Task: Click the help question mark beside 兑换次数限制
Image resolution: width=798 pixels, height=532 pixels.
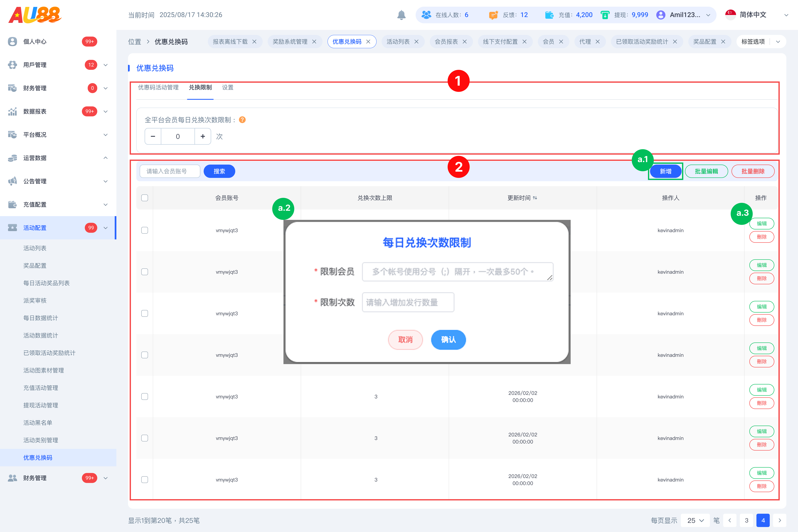Action: [242, 120]
